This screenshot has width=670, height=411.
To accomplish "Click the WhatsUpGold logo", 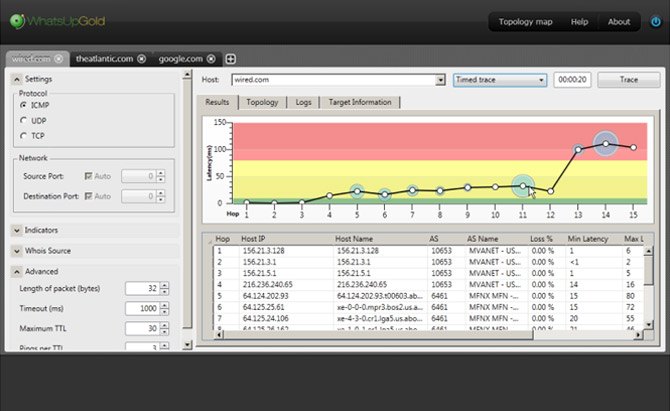I will (x=57, y=21).
